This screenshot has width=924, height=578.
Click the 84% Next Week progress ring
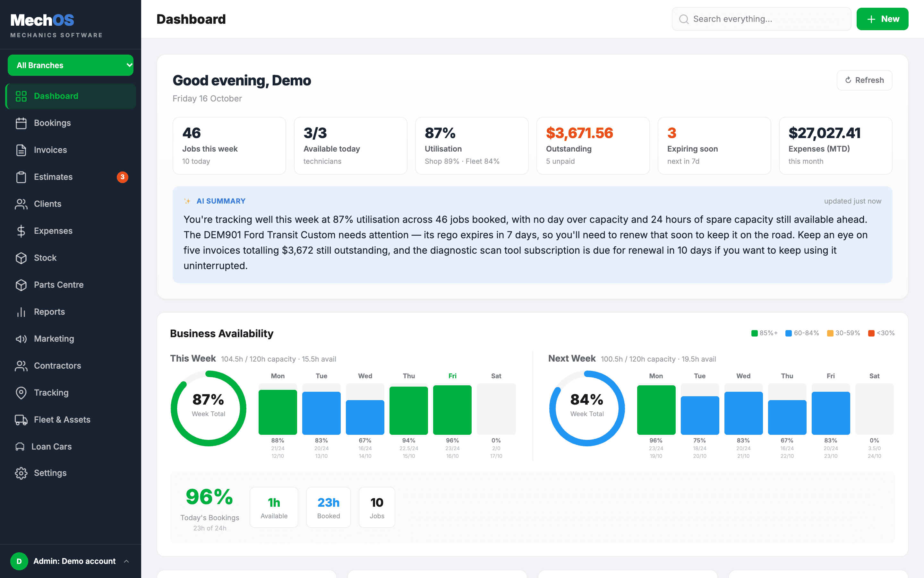point(587,408)
